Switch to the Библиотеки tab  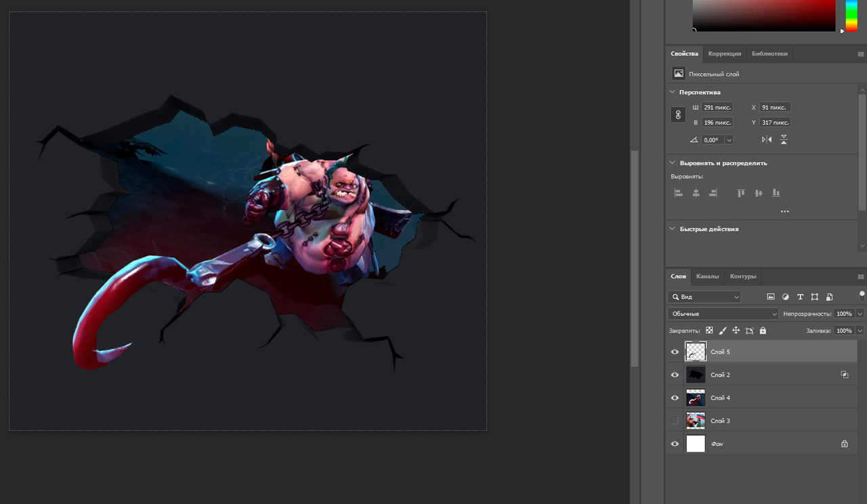(769, 54)
